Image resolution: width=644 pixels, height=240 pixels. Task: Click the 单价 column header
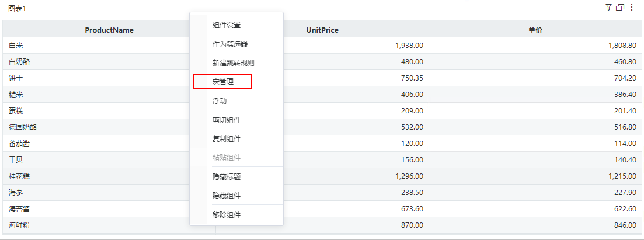(x=535, y=30)
